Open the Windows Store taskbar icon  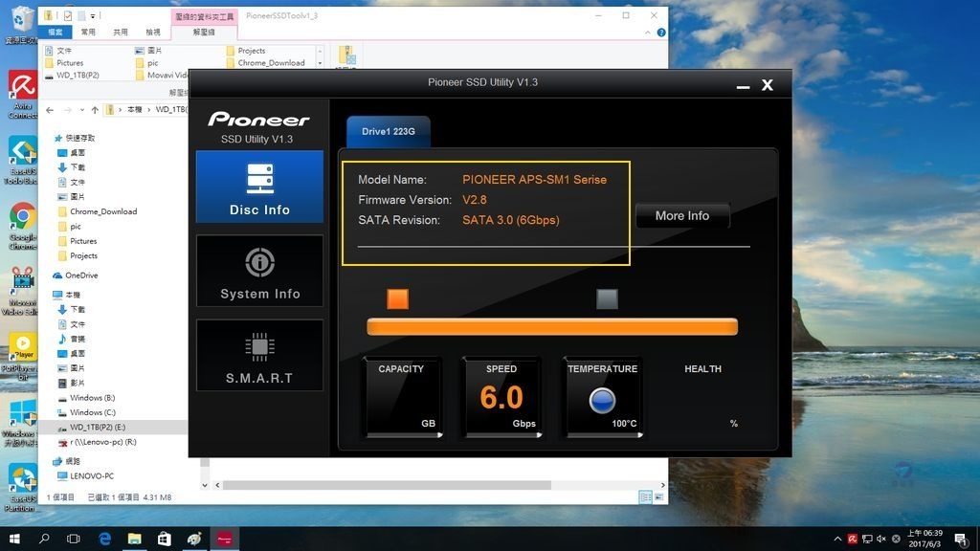[165, 539]
